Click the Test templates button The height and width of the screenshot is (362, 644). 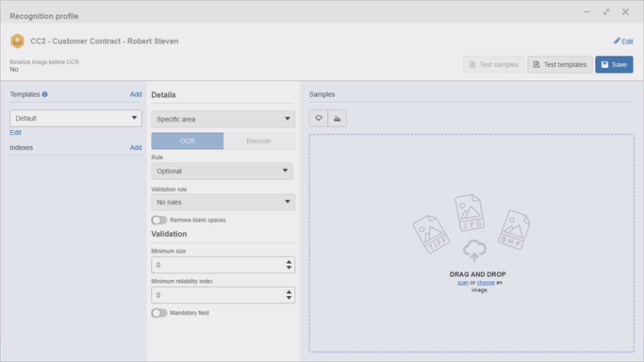coord(560,64)
